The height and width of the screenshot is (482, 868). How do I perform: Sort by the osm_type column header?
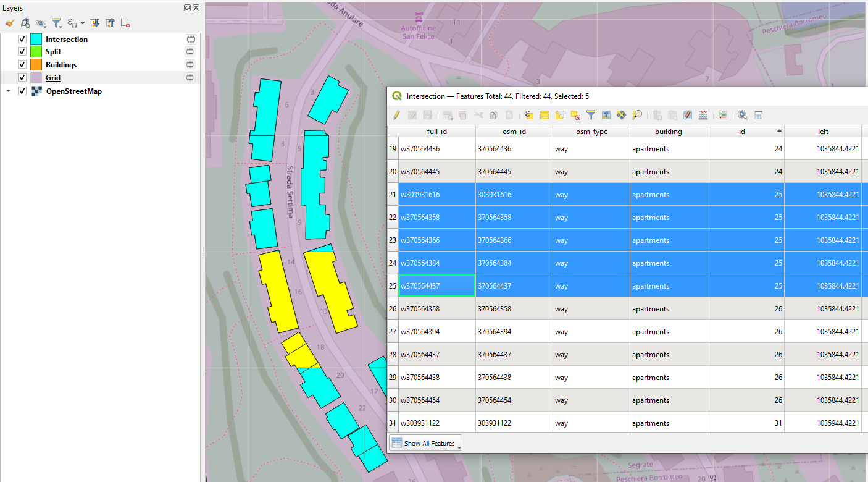tap(591, 131)
